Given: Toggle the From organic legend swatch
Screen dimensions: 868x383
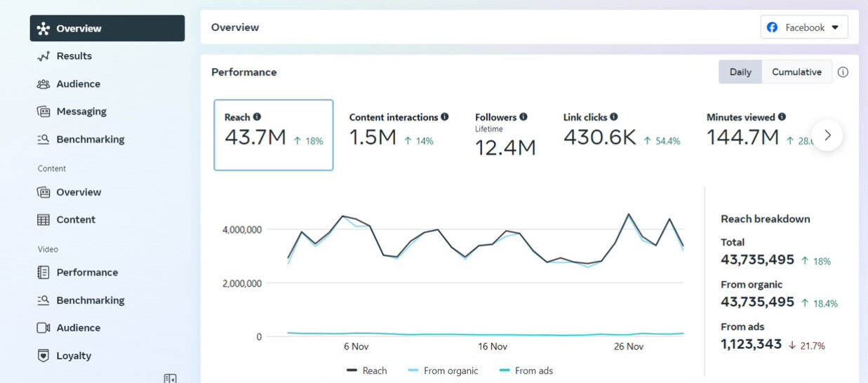Looking at the screenshot, I should point(413,370).
